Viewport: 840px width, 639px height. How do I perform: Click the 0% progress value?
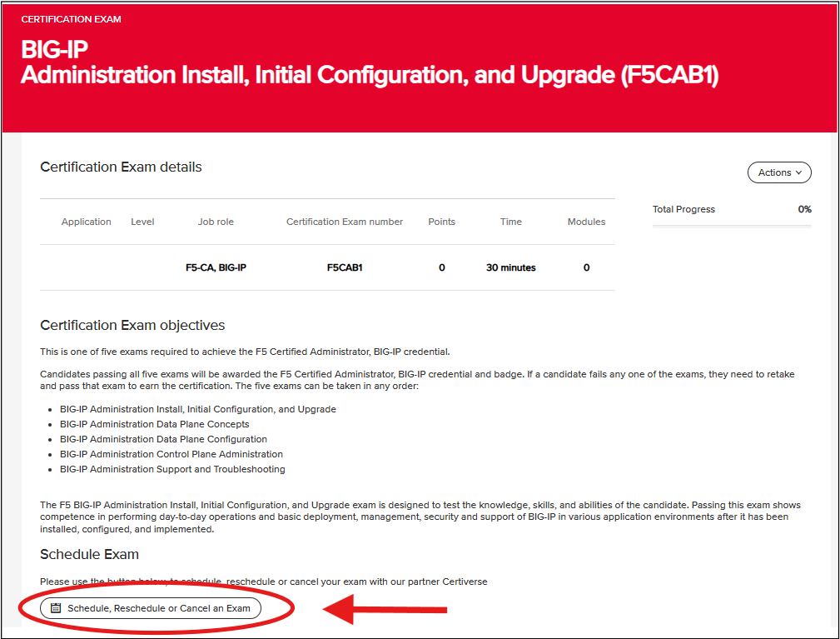[805, 210]
